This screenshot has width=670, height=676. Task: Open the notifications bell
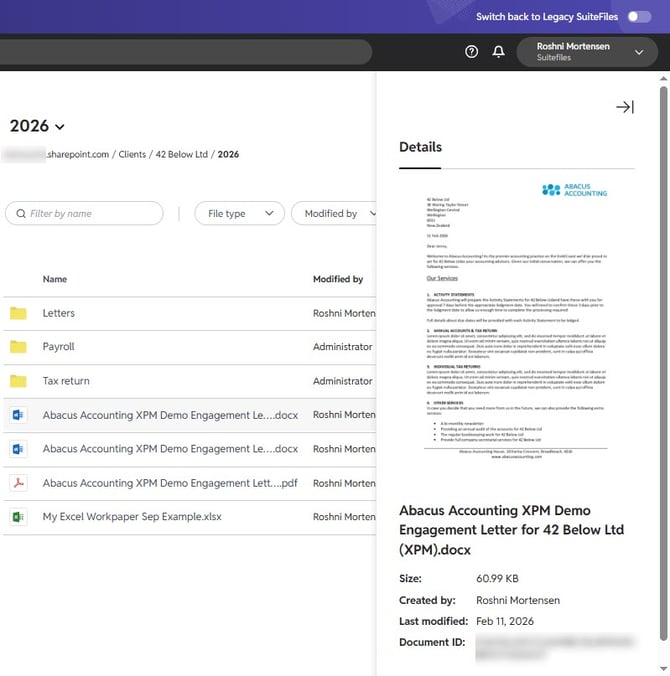point(498,52)
